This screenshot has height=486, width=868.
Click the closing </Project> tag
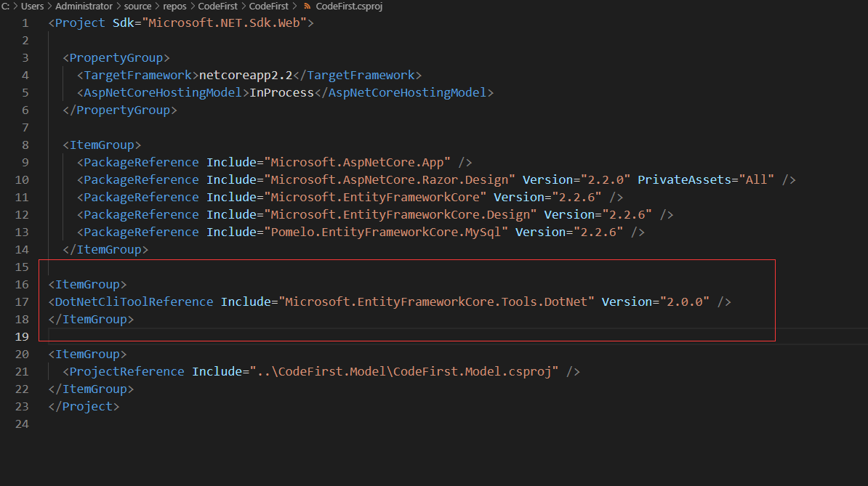(x=84, y=406)
